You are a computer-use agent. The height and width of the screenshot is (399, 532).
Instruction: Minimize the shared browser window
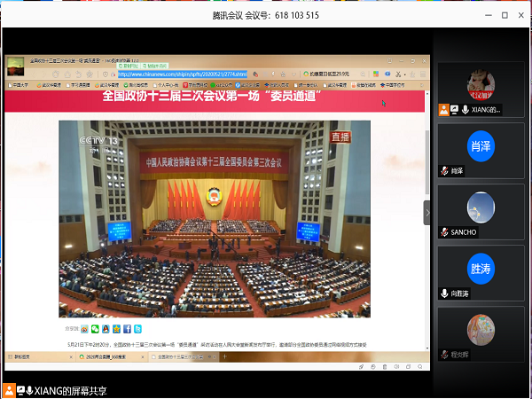tap(402, 61)
